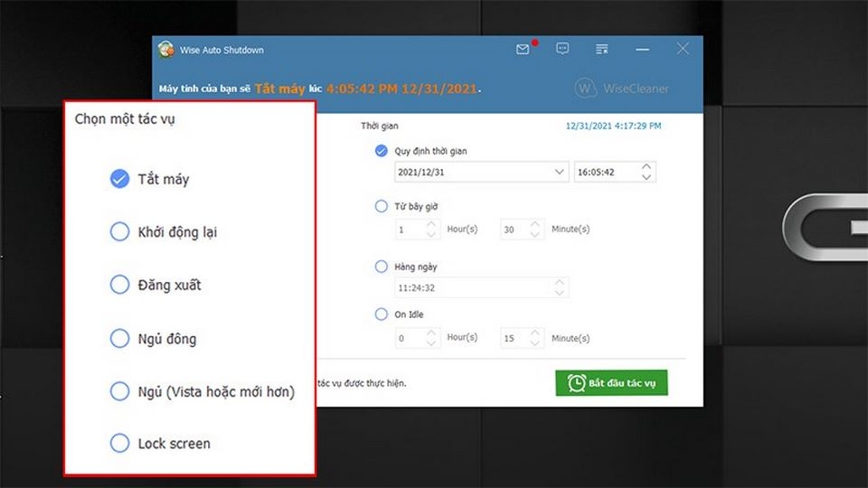
Task: Select the Lock screen option
Action: pyautogui.click(x=119, y=443)
